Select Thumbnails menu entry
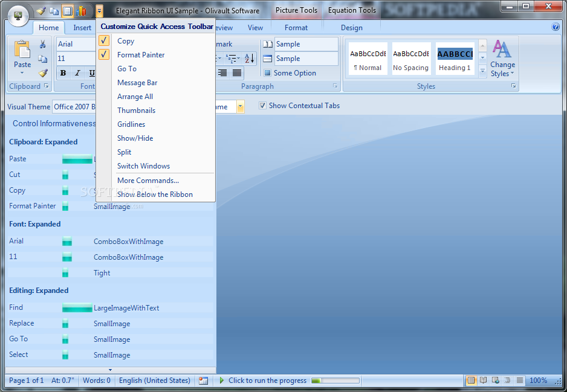 (x=137, y=111)
